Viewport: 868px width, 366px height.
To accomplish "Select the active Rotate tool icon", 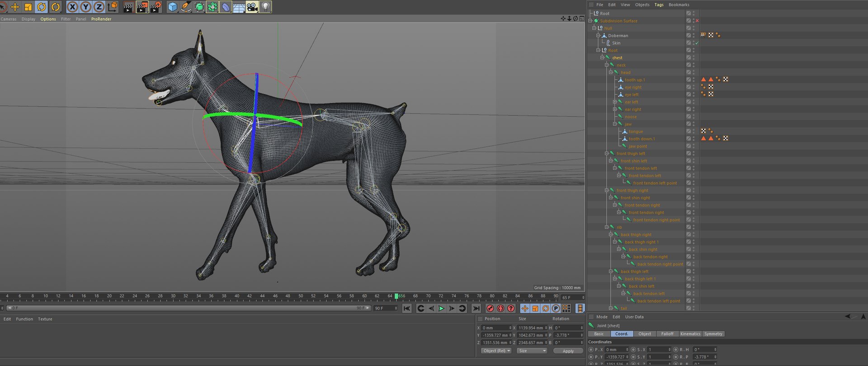I will click(42, 6).
